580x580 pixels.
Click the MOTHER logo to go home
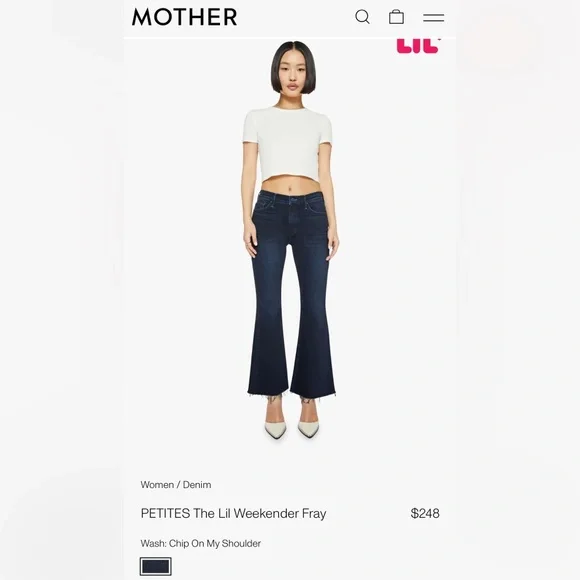(x=185, y=17)
